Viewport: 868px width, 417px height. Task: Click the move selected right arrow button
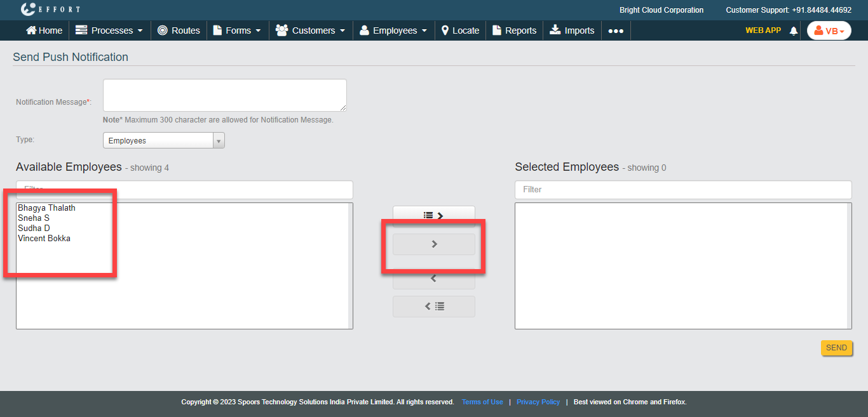433,244
